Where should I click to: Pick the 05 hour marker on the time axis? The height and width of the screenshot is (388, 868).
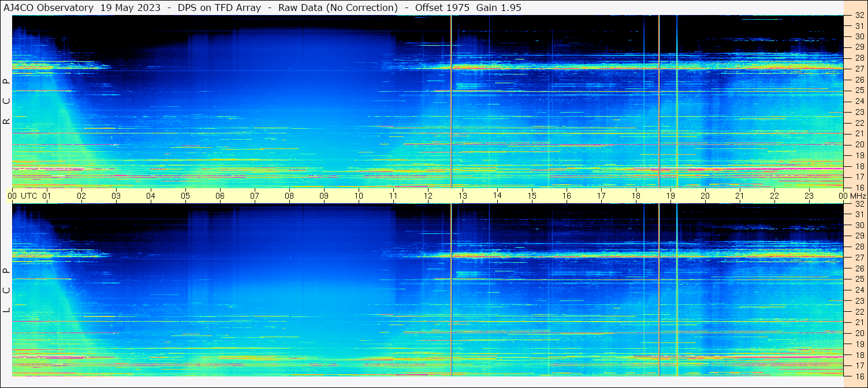185,196
